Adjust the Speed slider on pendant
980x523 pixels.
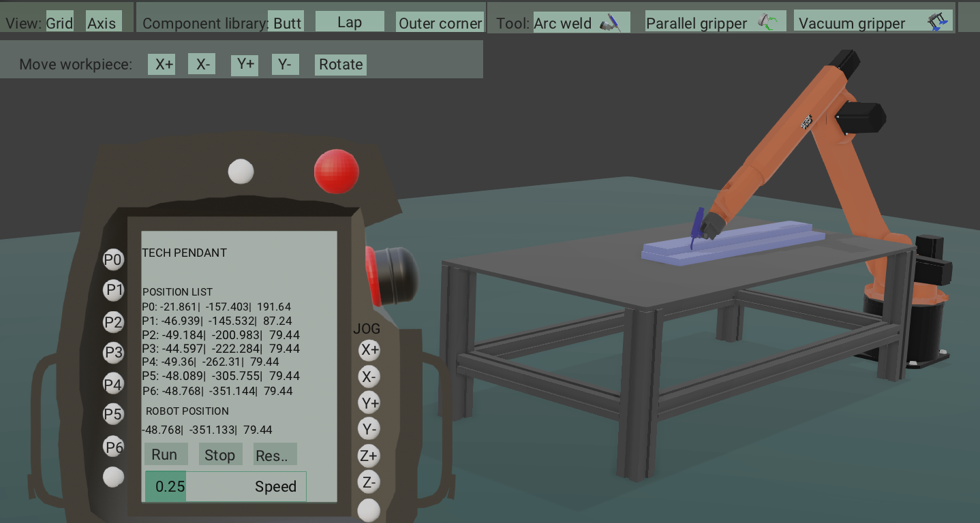click(226, 486)
